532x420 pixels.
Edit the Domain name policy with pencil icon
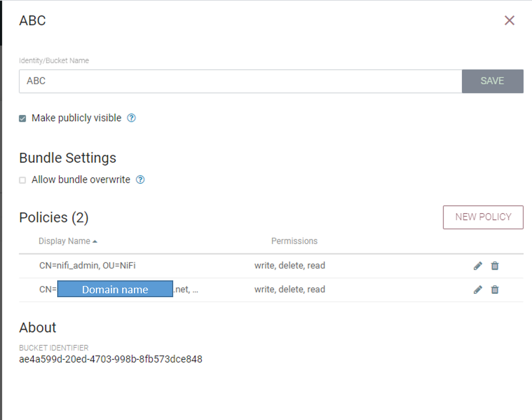[478, 289]
